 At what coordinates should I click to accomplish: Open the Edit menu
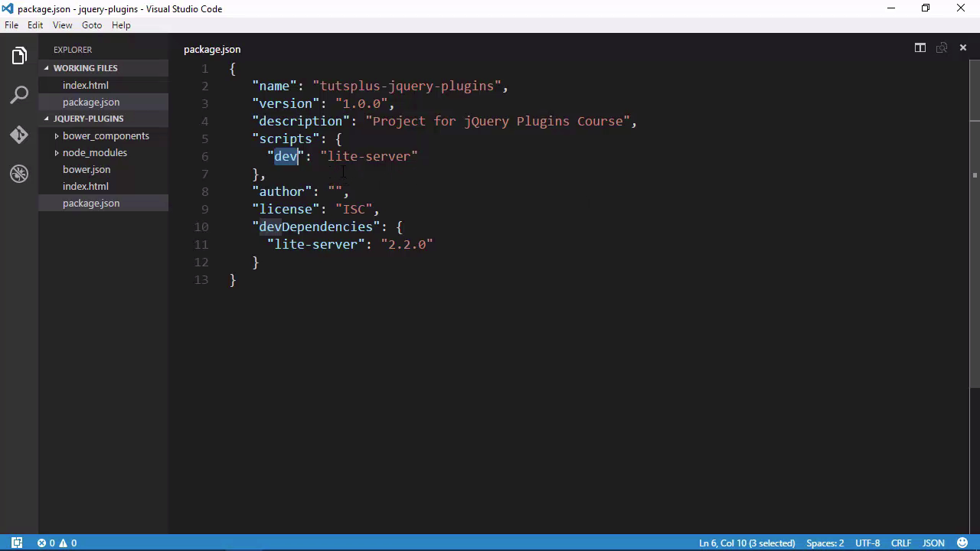(35, 25)
